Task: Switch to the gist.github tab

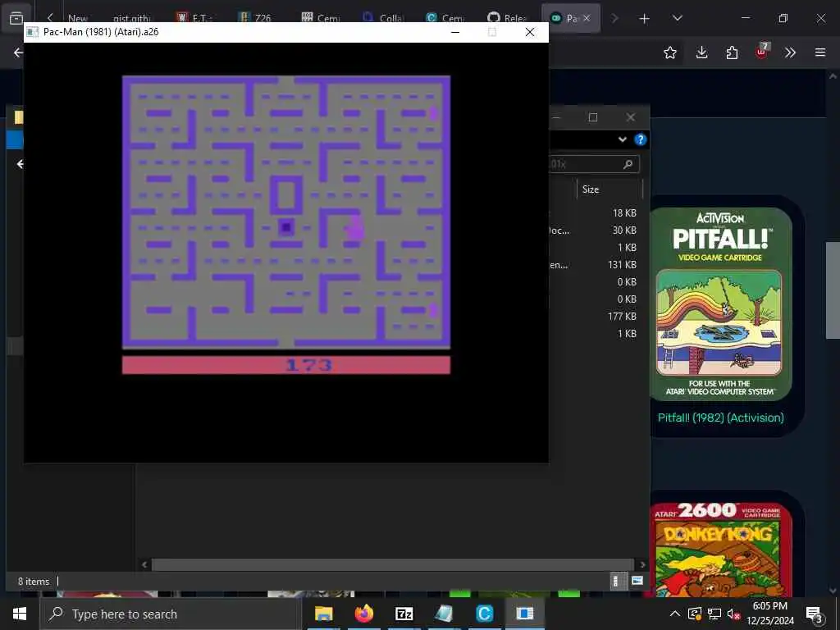Action: 131,18
